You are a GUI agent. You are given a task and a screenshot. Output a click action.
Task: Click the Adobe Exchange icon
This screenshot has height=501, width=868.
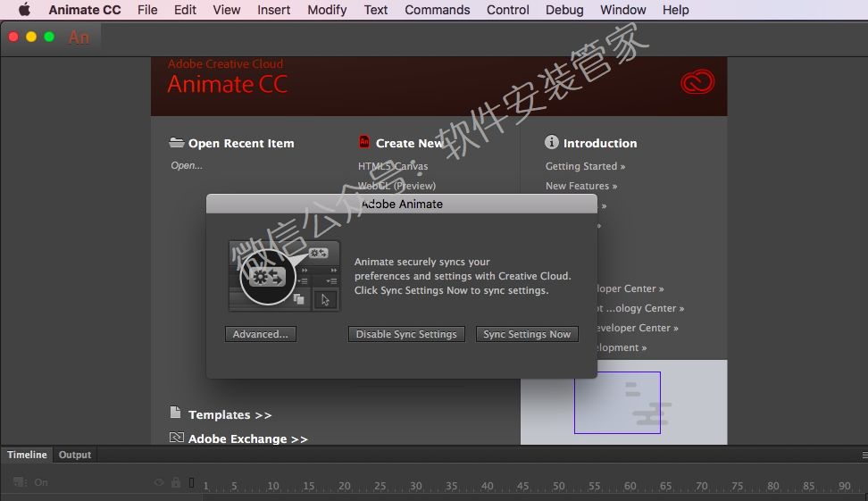[x=177, y=438]
